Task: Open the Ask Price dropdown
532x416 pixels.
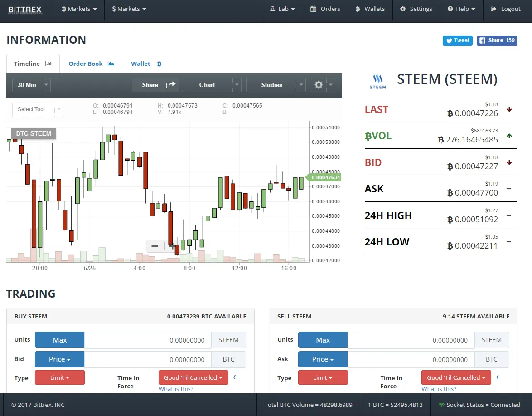Action: tap(323, 359)
